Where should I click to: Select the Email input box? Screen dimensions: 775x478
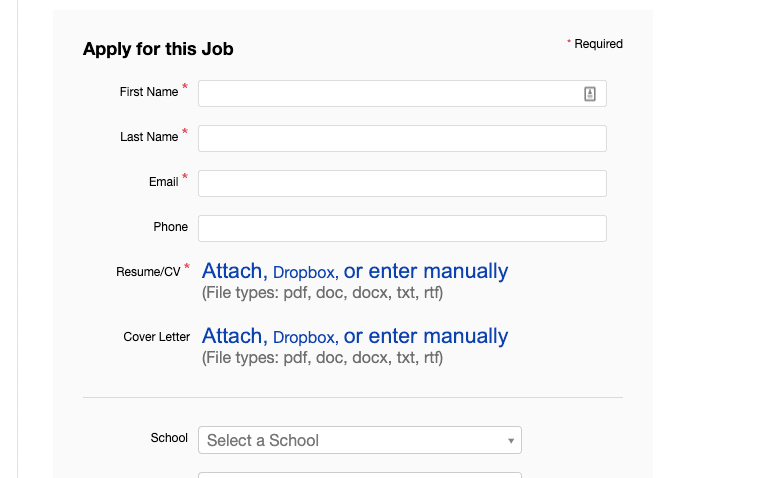[402, 183]
